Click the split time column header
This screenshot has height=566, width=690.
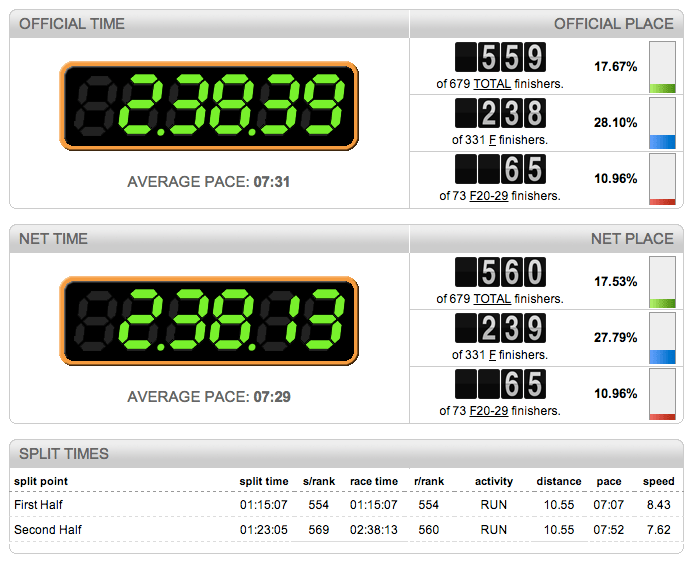tap(264, 481)
